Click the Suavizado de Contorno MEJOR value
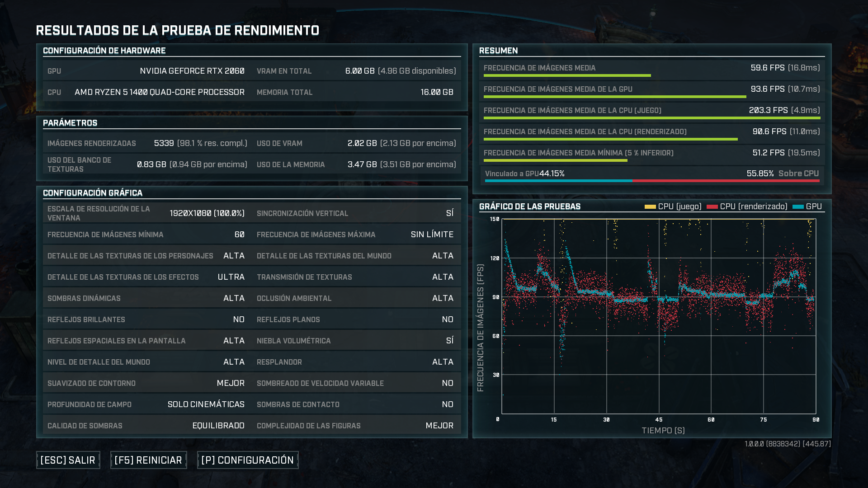The height and width of the screenshot is (488, 868). 231,383
